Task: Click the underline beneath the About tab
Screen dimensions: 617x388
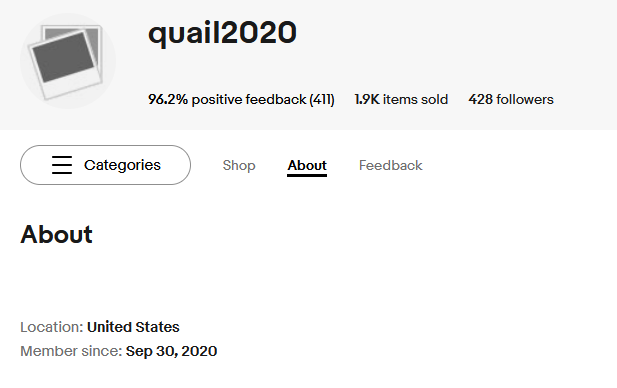Action: pos(307,175)
